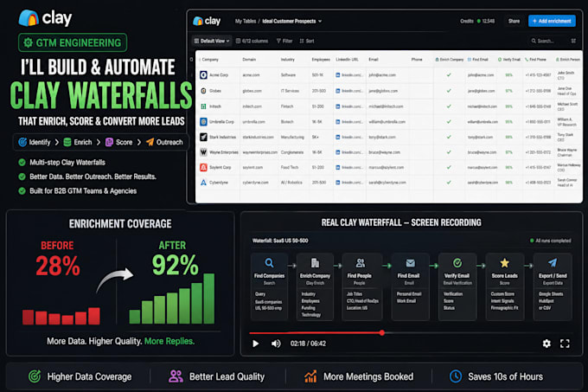
Task: Click the Score step in pipeline
Action: coord(118,142)
